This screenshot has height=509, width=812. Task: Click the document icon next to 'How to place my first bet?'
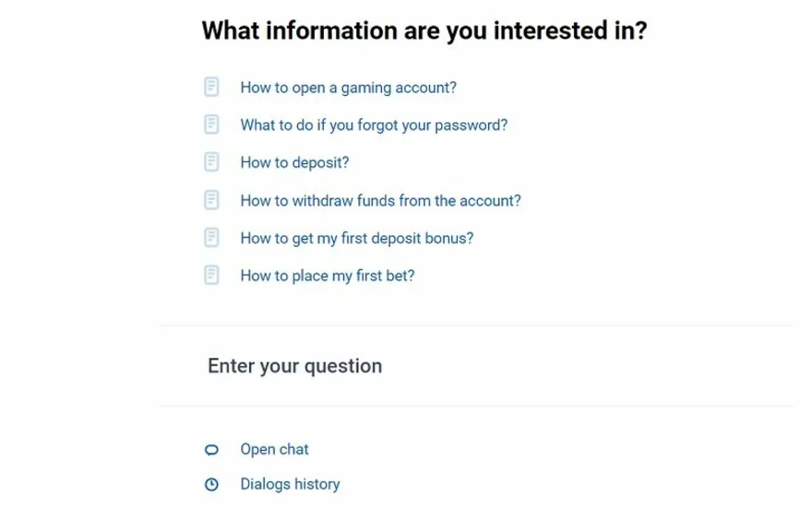(x=211, y=275)
